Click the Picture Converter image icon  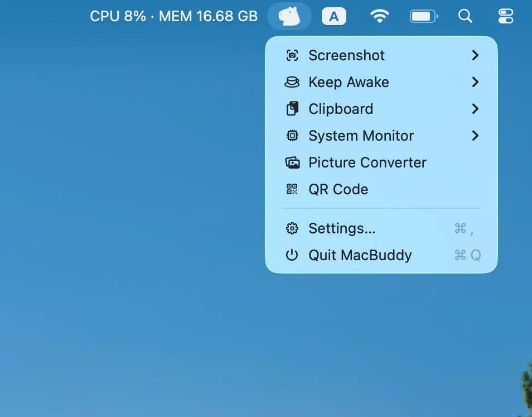point(292,162)
